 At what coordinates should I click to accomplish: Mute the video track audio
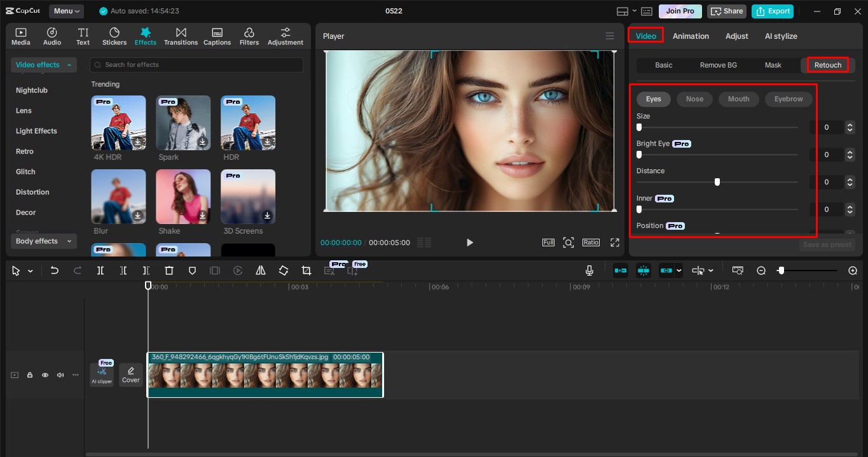60,375
